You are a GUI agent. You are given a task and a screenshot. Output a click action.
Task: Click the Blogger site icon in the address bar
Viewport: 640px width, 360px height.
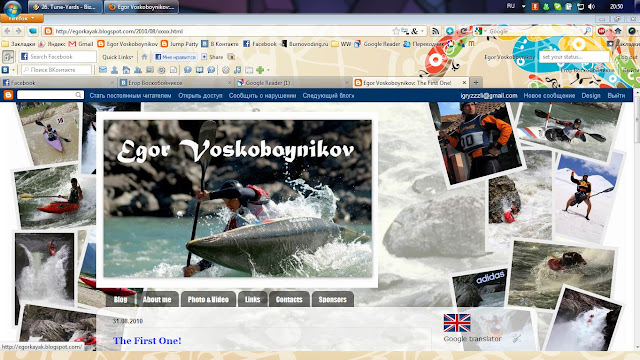(48, 31)
